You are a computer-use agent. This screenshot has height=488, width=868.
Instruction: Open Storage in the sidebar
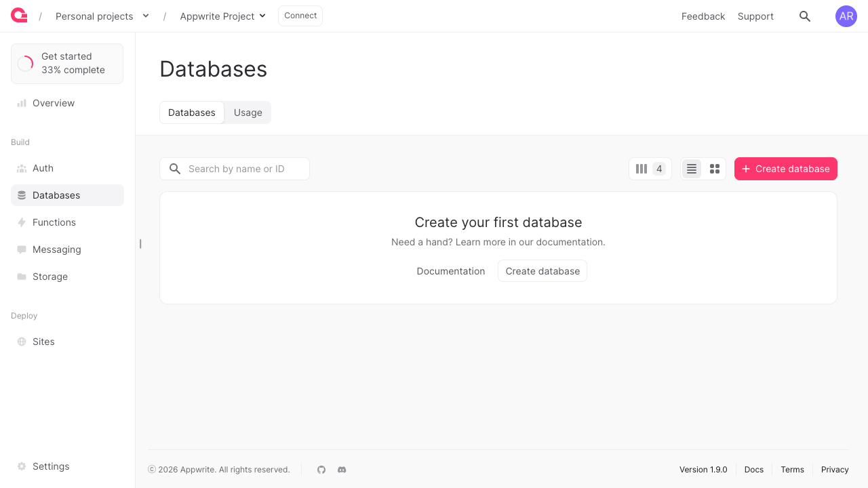67,277
